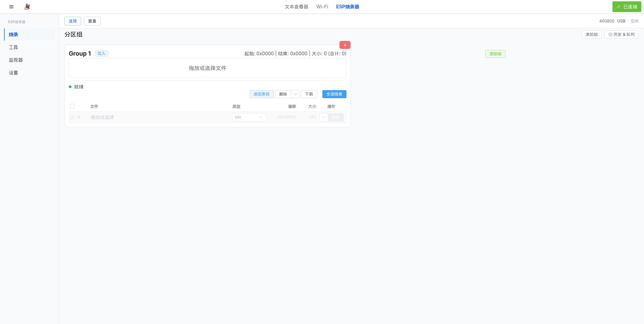Viewport: 644px width, 324px height.
Task: Click the 全部烧录 flash-all button
Action: (x=334, y=94)
